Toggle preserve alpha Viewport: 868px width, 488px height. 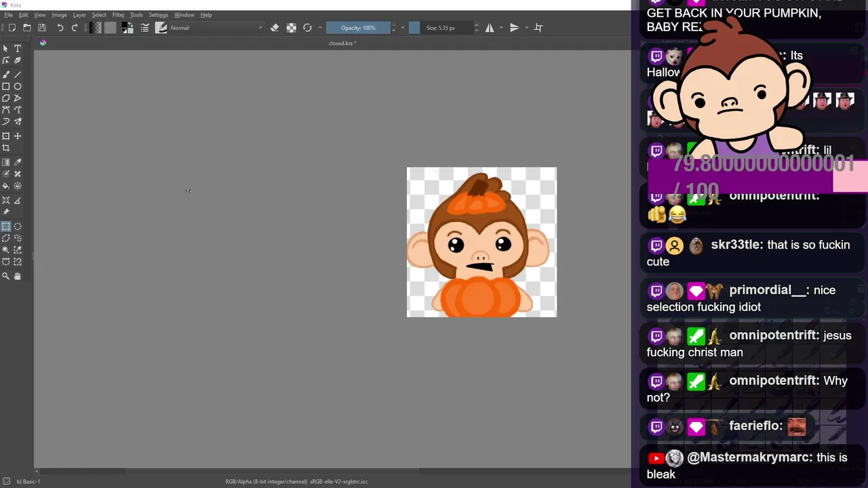pyautogui.click(x=291, y=28)
